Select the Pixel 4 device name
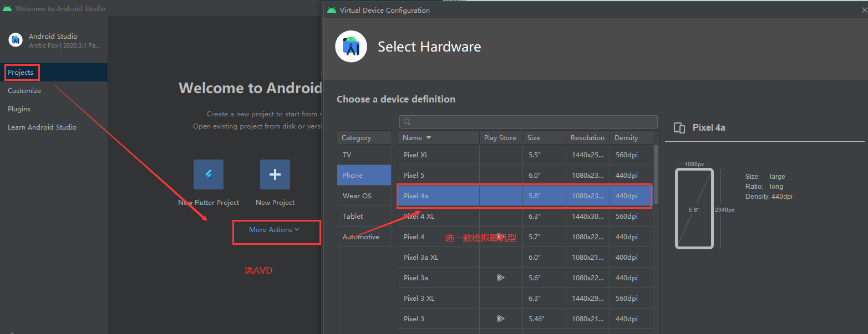Viewport: 868px width, 334px height. pos(414,237)
